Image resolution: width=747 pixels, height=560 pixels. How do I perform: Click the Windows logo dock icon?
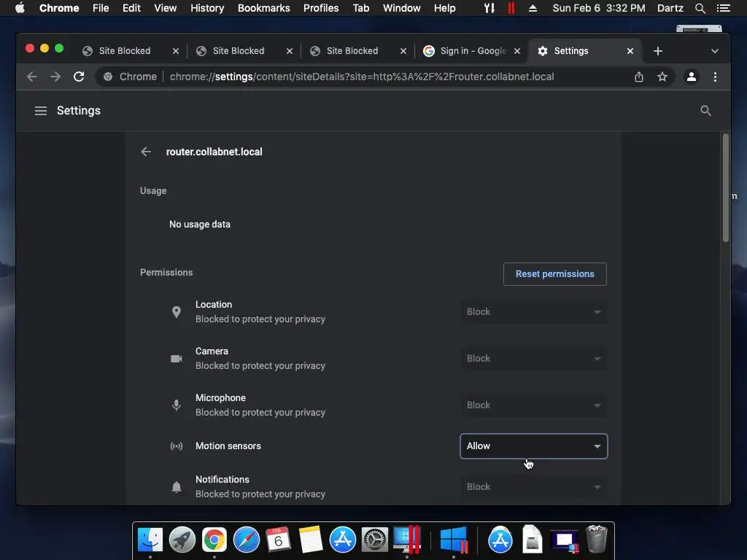click(x=453, y=540)
